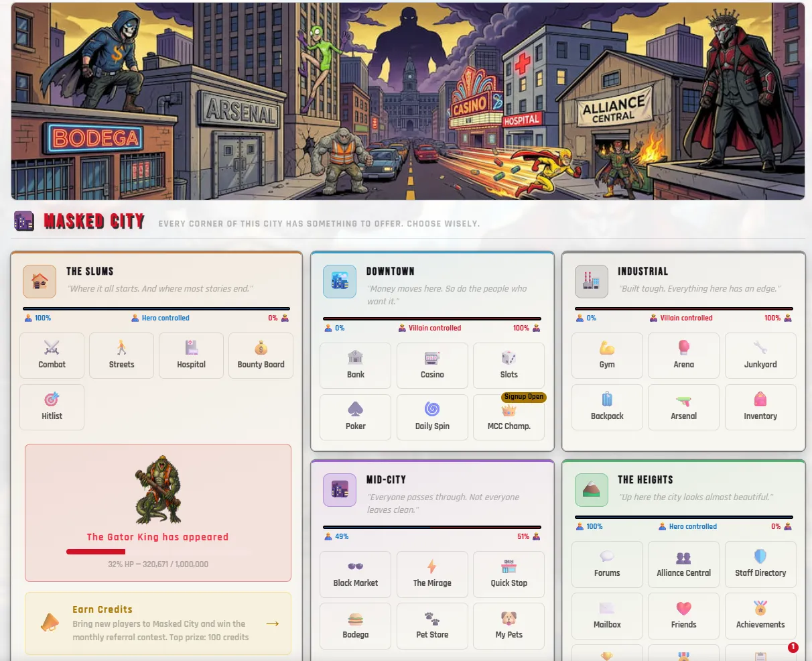Click the Downtown heading
Viewport: 812px width, 661px height.
[391, 272]
